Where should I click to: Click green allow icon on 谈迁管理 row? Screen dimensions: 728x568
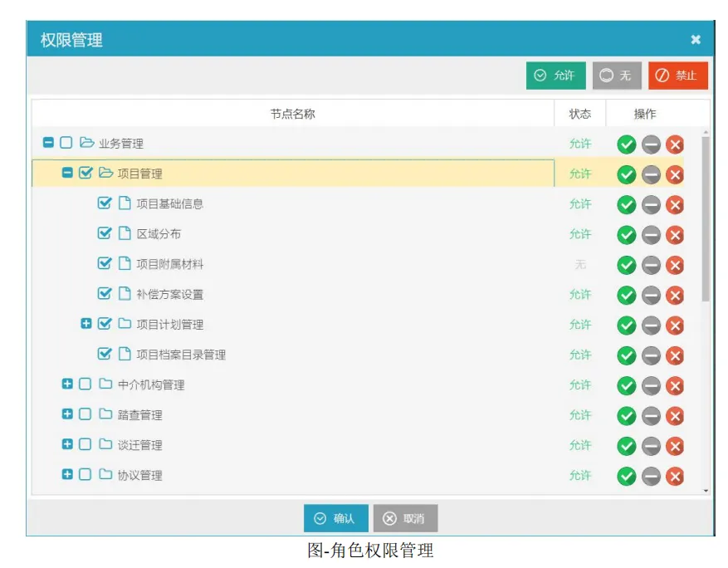coord(628,445)
